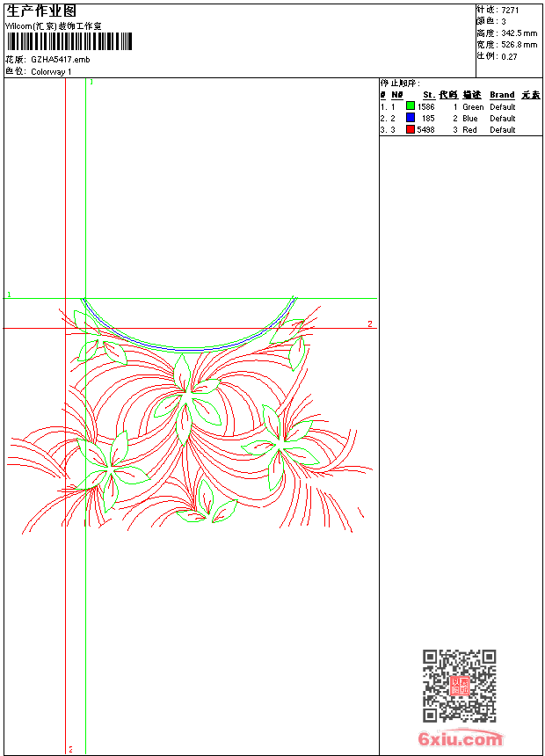Click the green color swatch in row 1
545x756 pixels.
pos(410,106)
